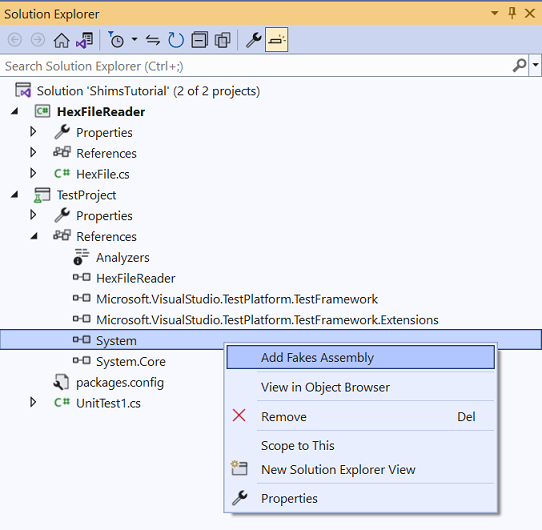Choose New Solution Explorer View
Screen dimensions: 542x530
[x=361, y=469]
